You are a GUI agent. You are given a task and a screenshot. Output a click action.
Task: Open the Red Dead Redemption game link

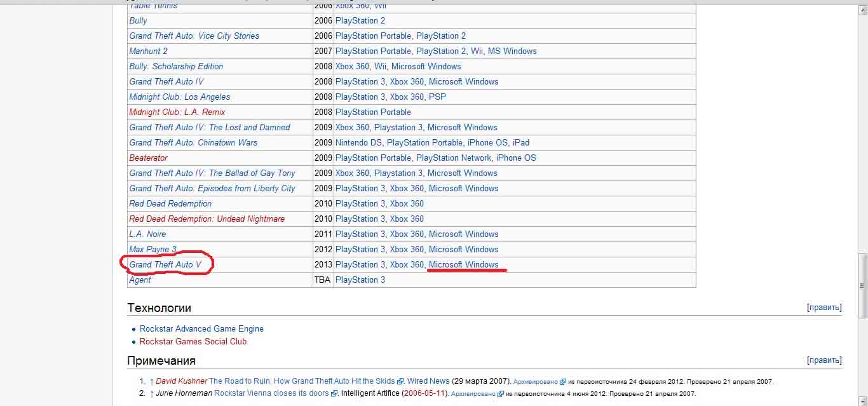click(x=170, y=203)
